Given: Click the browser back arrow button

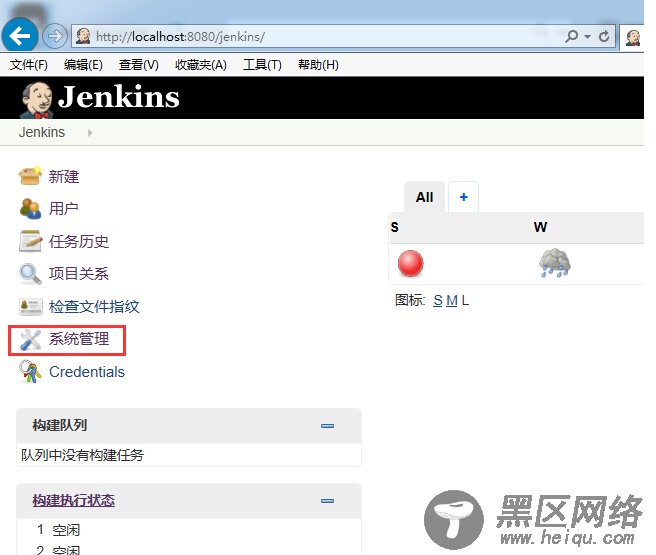Looking at the screenshot, I should pos(20,36).
